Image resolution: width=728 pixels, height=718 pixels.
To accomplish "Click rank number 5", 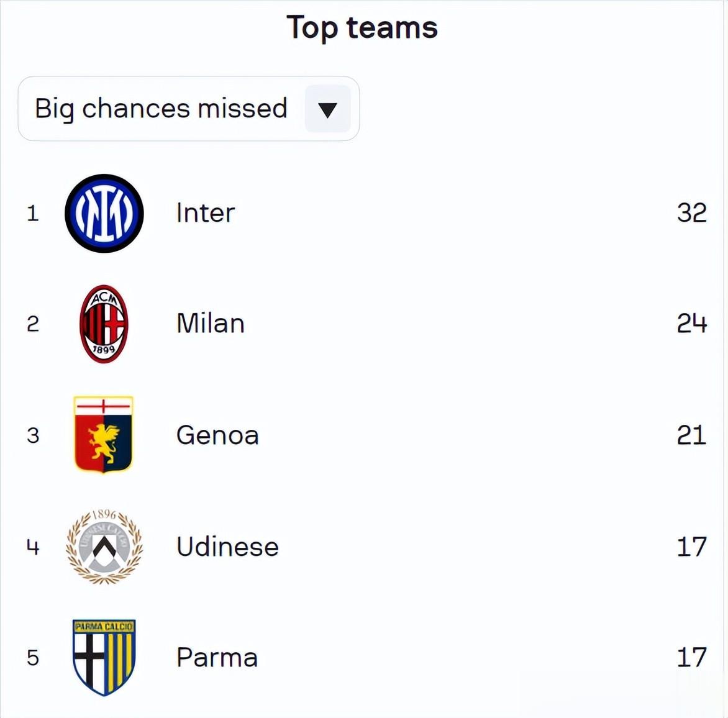I will (x=33, y=658).
